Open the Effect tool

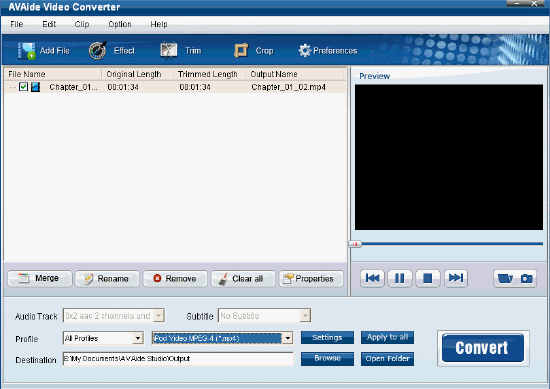[x=97, y=51]
